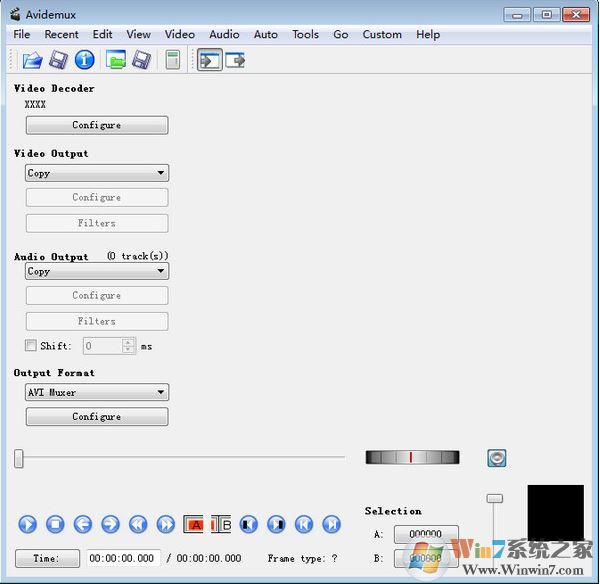
Task: Toggle the input preview display button
Action: (x=209, y=60)
